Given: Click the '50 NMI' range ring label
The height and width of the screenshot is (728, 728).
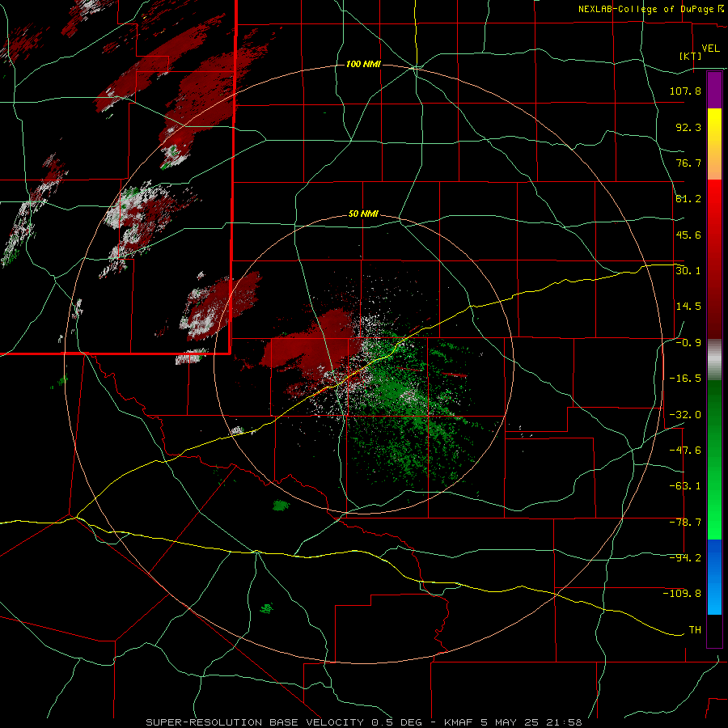Looking at the screenshot, I should (363, 214).
